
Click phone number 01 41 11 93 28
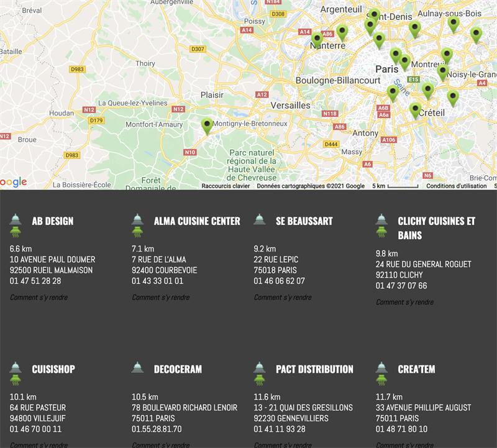tap(280, 429)
